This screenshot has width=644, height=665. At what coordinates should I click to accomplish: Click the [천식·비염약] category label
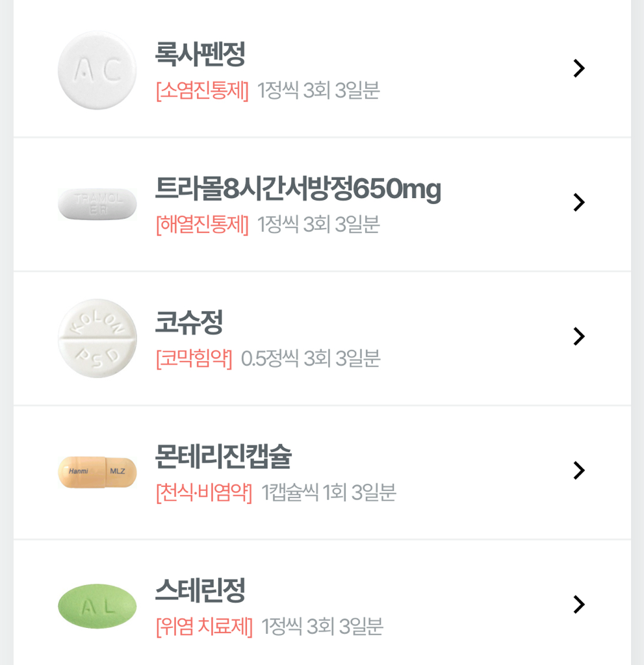pos(204,493)
